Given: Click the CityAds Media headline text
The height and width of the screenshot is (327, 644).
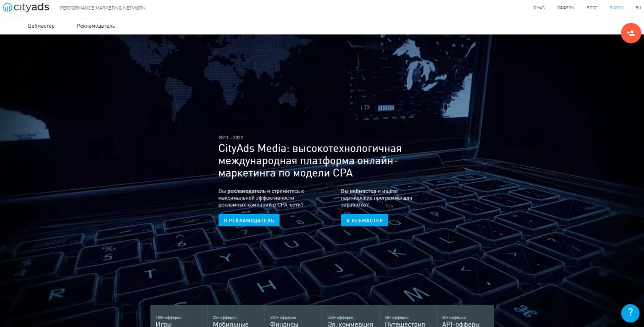Looking at the screenshot, I should pos(310,161).
